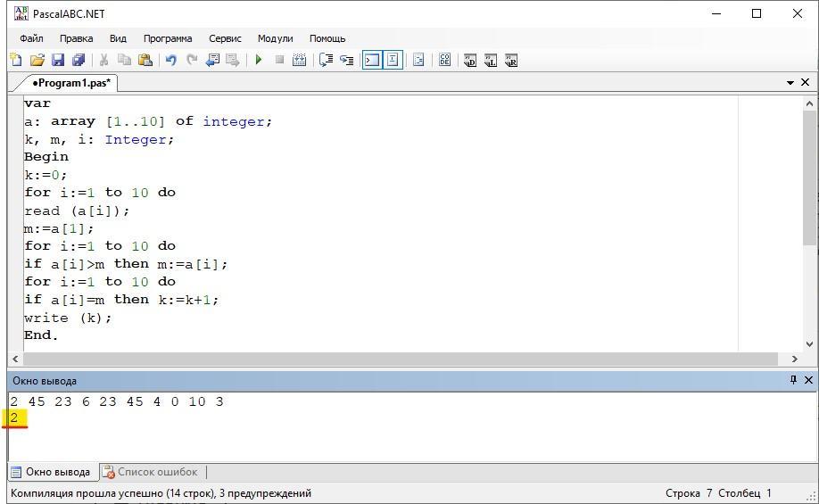Image resolution: width=819 pixels, height=504 pixels.
Task: Select the Program1.pas editor tab
Action: [x=70, y=83]
